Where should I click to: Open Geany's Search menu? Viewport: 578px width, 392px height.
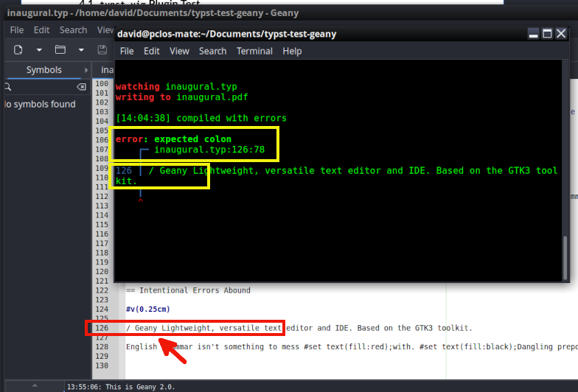pos(74,30)
